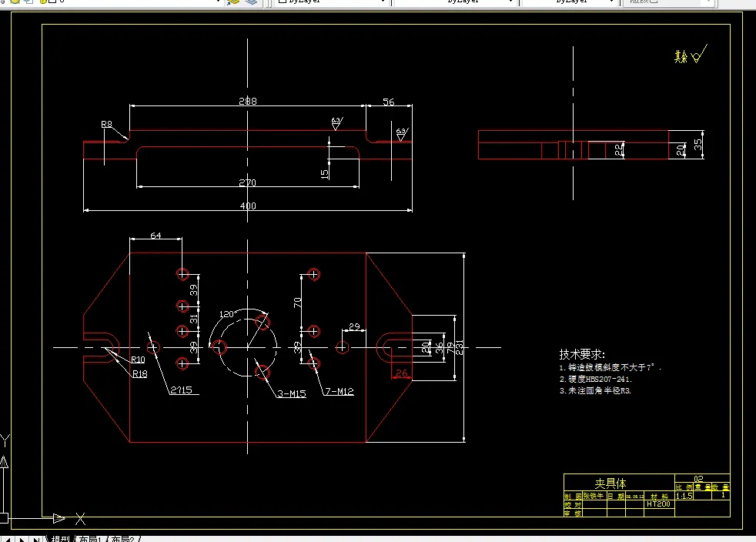Select the R10 radius label
This screenshot has height=542, width=756.
[138, 360]
